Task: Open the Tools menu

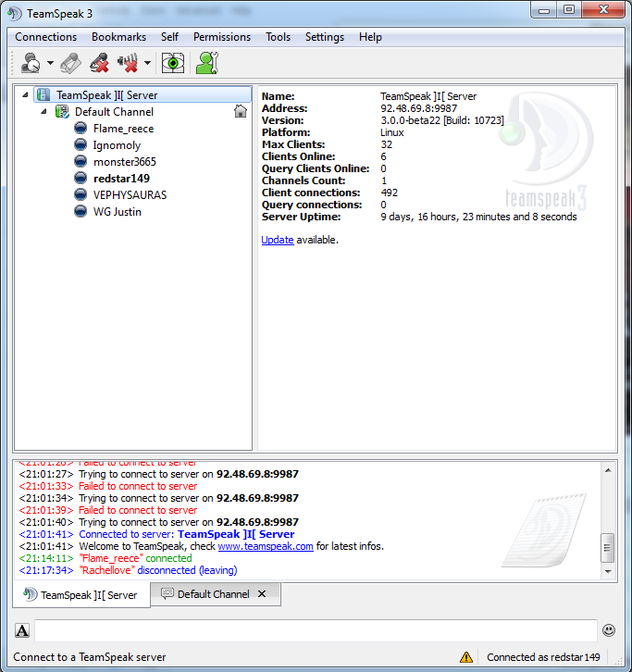Action: click(279, 37)
